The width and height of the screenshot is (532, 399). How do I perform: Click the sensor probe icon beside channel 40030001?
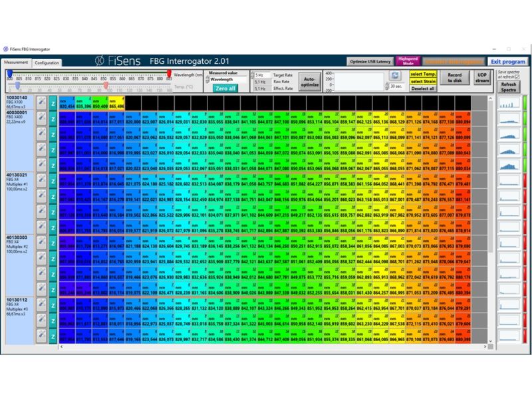41,118
